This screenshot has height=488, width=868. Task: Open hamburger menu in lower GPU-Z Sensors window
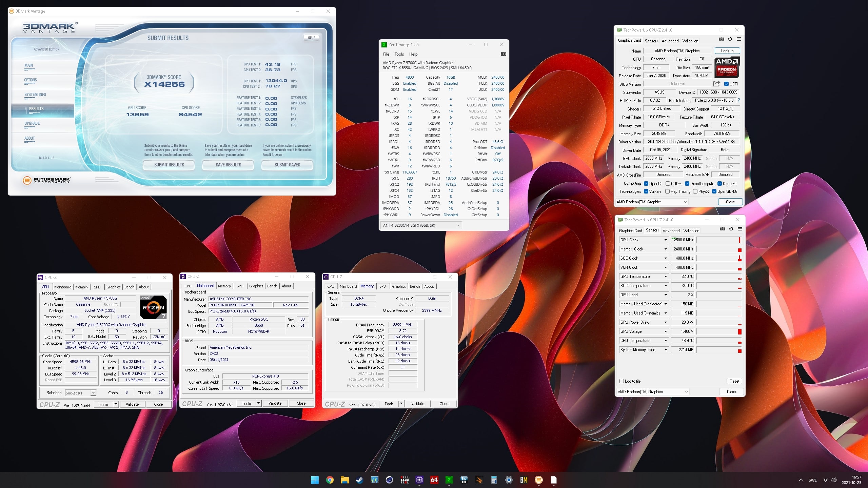(740, 229)
